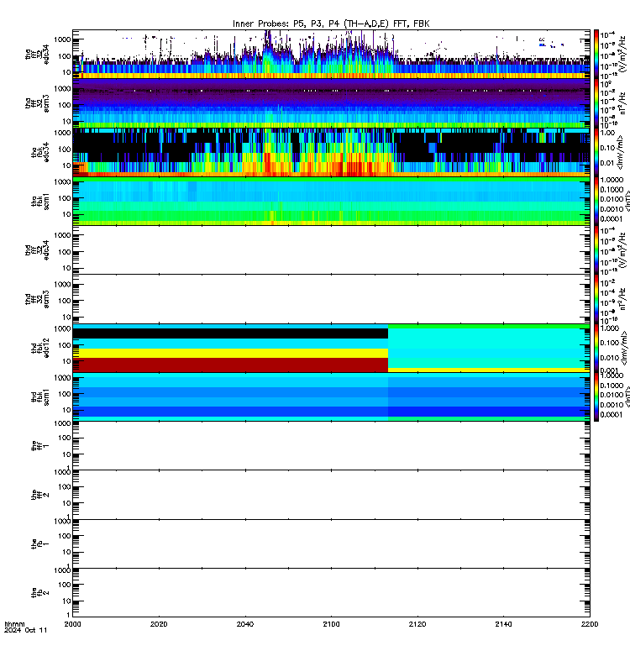Click the topmost electric-field FFT spectrogram panel
The width and height of the screenshot is (630, 672).
(x=331, y=54)
